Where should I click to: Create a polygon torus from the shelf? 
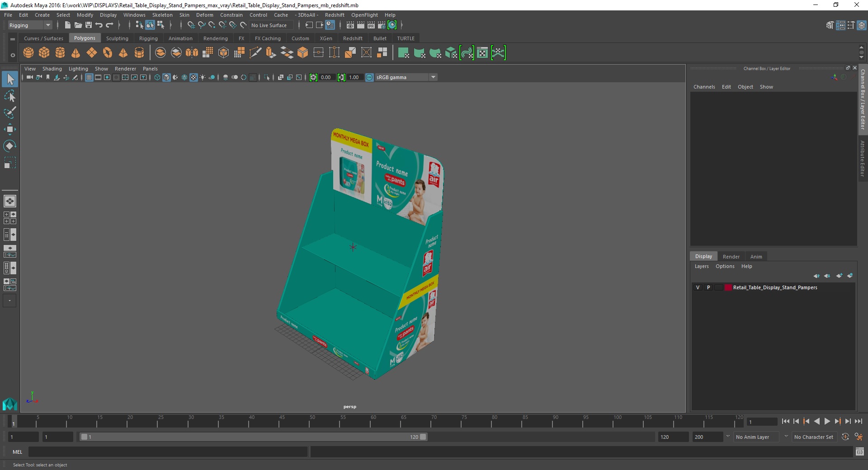pos(108,53)
